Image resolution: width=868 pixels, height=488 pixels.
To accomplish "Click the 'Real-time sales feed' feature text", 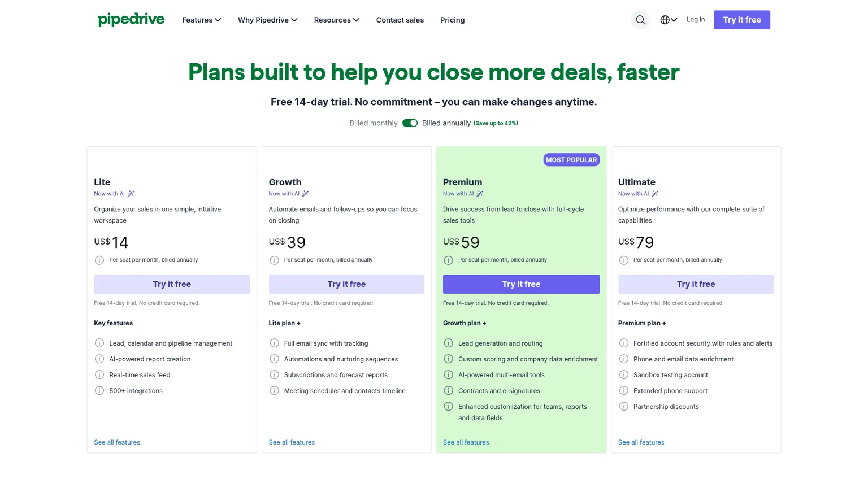I will point(140,375).
